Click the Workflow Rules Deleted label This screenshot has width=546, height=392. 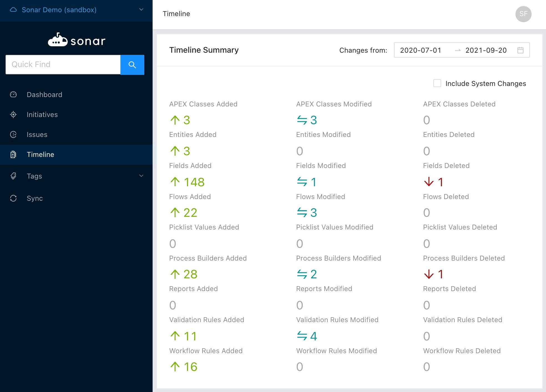[462, 351]
